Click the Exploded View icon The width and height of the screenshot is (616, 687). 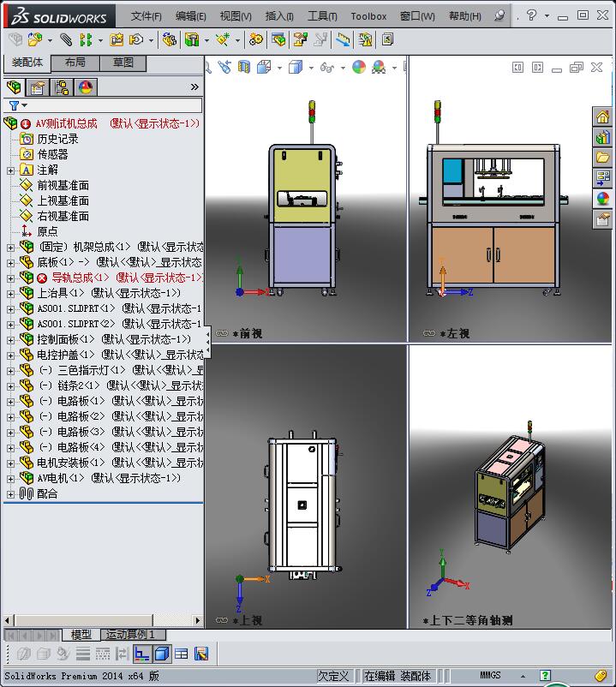tap(301, 40)
